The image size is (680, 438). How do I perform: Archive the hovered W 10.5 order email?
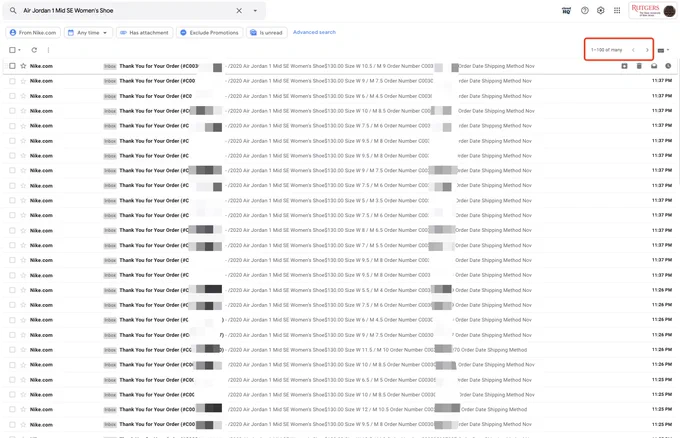click(x=624, y=66)
